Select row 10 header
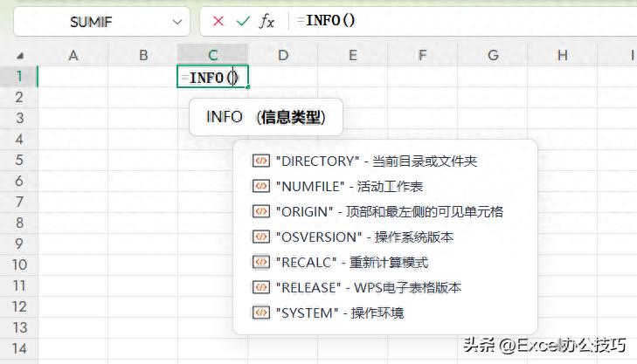Viewport: 637px width, 364px height. tap(19, 264)
